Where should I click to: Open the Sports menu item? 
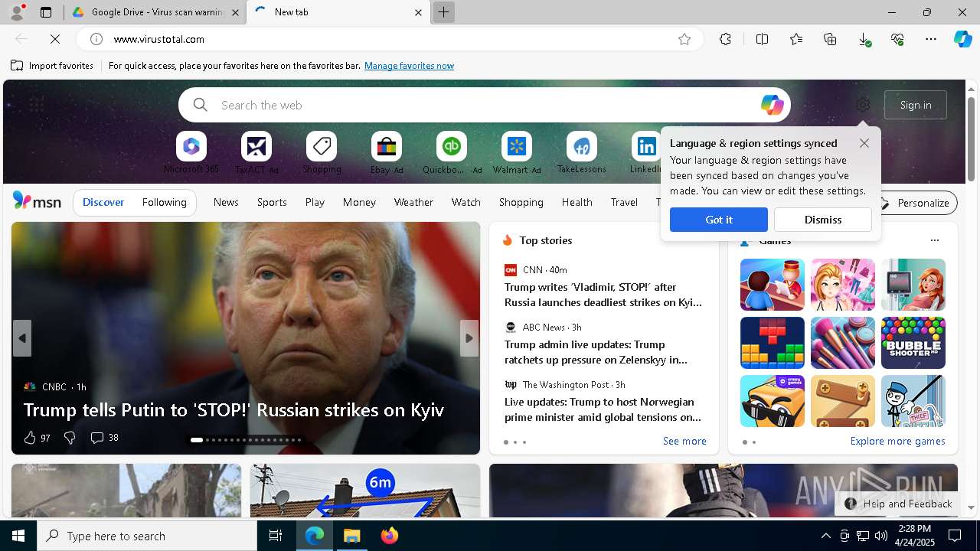[272, 202]
